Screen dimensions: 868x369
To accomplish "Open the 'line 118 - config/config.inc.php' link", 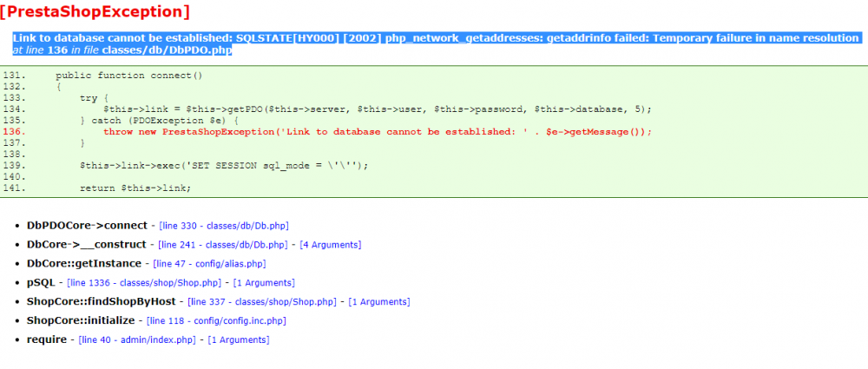I will coord(216,320).
